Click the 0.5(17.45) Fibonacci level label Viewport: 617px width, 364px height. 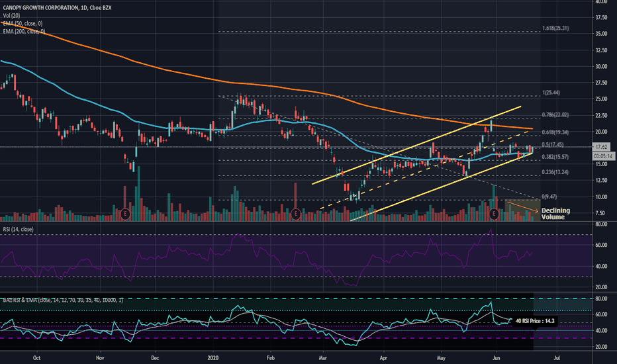pyautogui.click(x=553, y=145)
